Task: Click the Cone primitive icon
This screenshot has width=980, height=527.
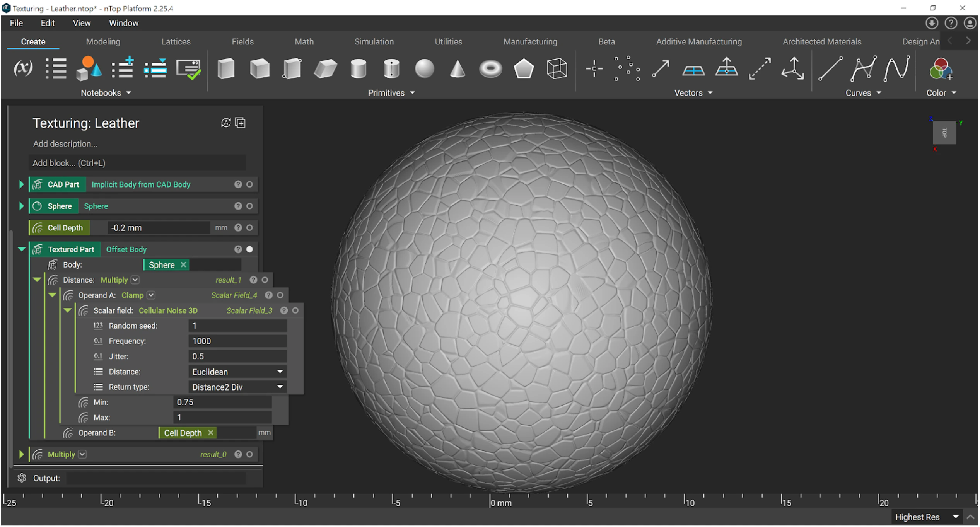Action: click(458, 69)
